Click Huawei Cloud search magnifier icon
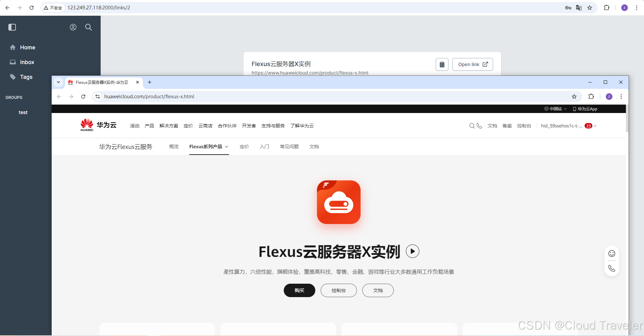644x336 pixels. coord(472,126)
